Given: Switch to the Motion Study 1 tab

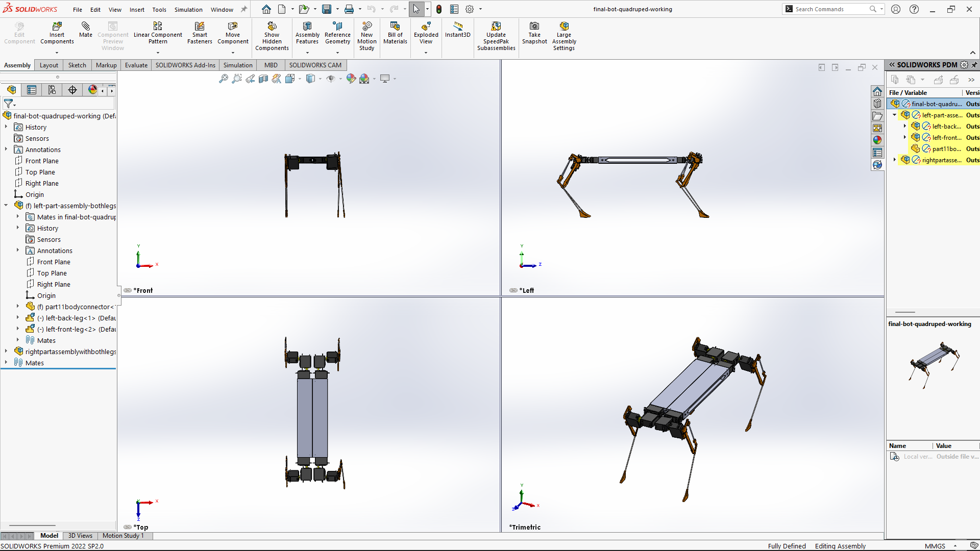Looking at the screenshot, I should [x=123, y=536].
